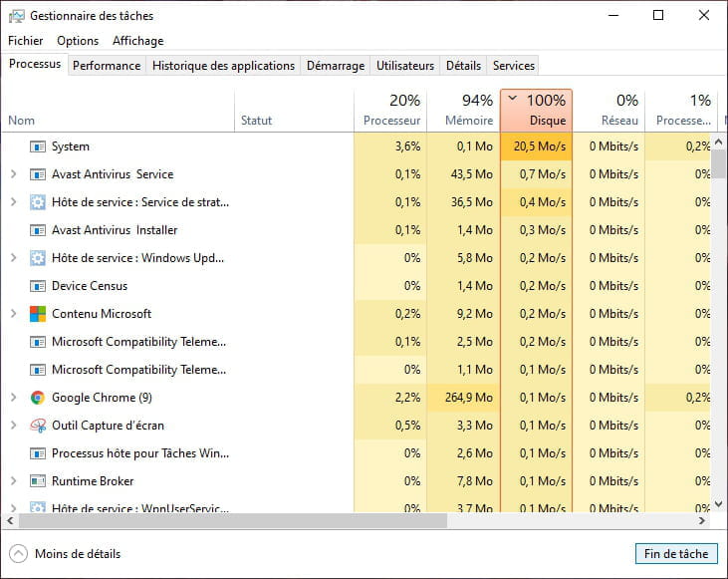
Task: Open the Affichage menu
Action: (x=137, y=41)
